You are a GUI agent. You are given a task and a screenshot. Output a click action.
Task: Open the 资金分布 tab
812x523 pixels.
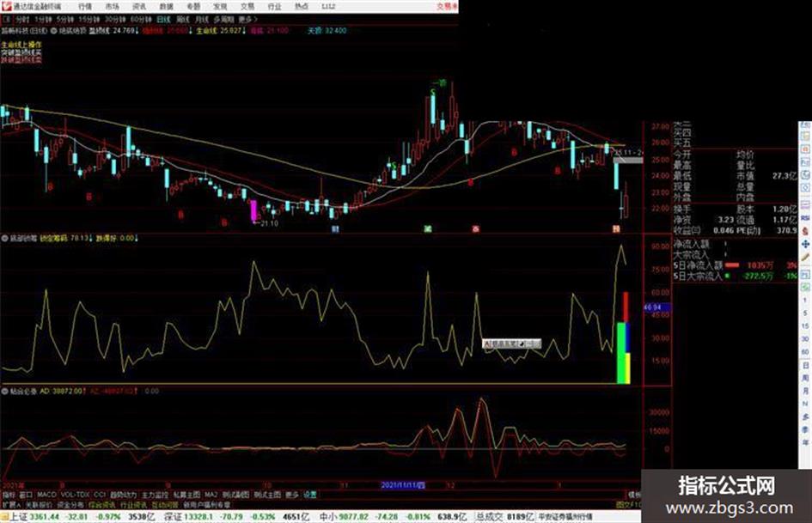tap(70, 505)
